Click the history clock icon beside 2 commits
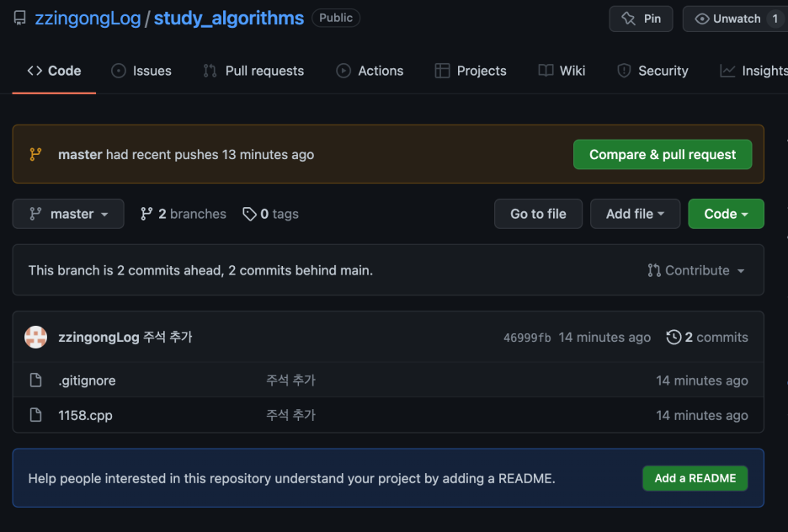This screenshot has width=788, height=532. click(674, 337)
